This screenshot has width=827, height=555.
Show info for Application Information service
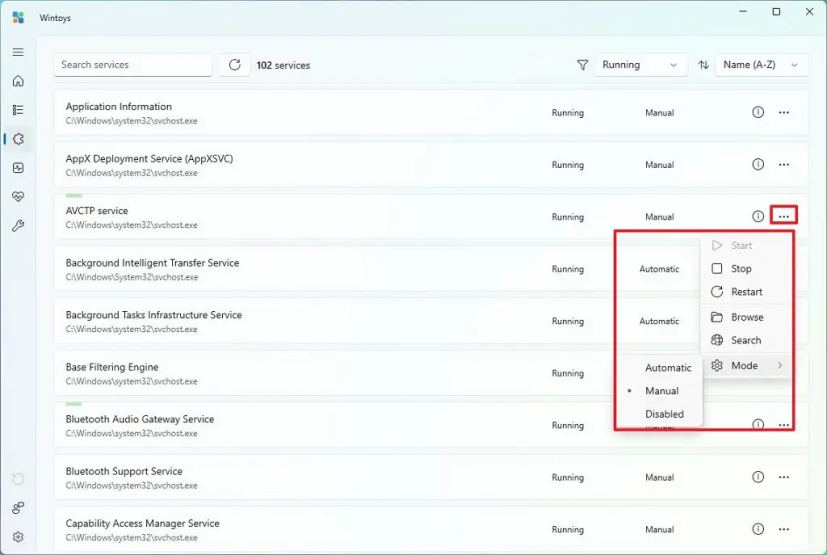(x=757, y=112)
